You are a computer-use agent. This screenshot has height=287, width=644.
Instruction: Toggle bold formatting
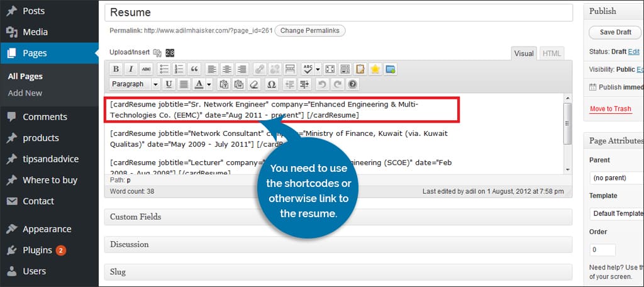(x=116, y=69)
